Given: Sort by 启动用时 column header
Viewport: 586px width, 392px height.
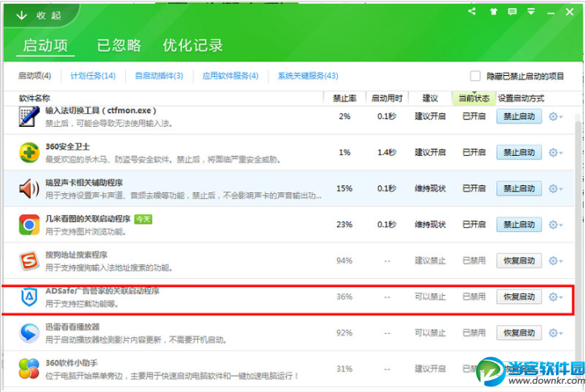Looking at the screenshot, I should point(387,99).
